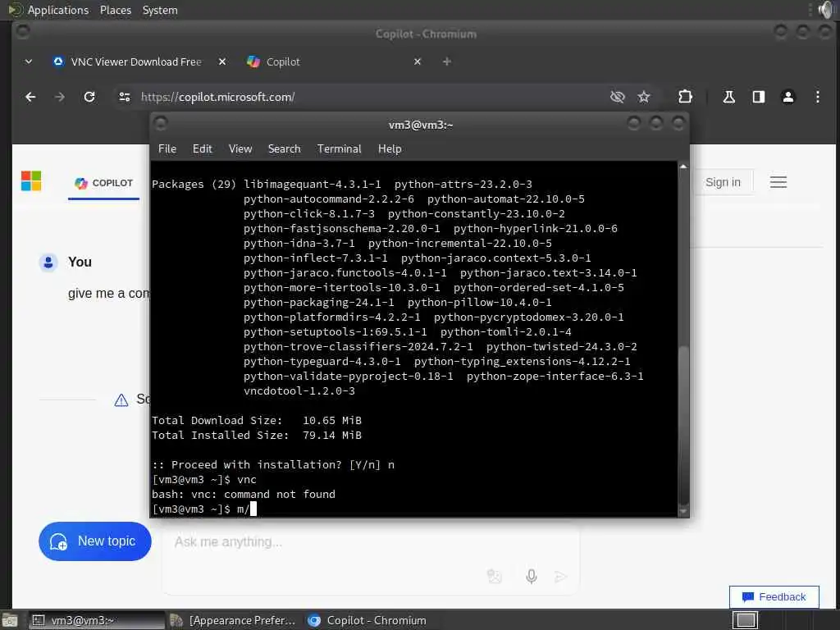The image size is (840, 630).
Task: Click the terminal scrollbar up arrow
Action: [683, 167]
